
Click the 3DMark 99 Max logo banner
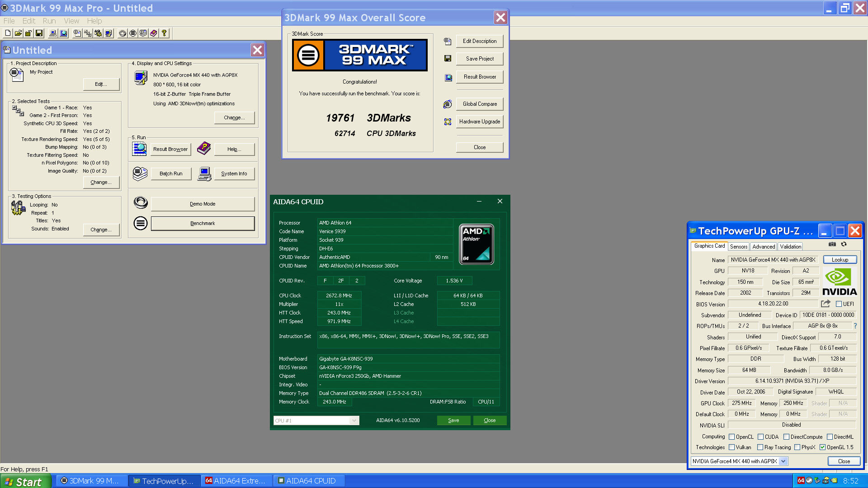(x=360, y=55)
